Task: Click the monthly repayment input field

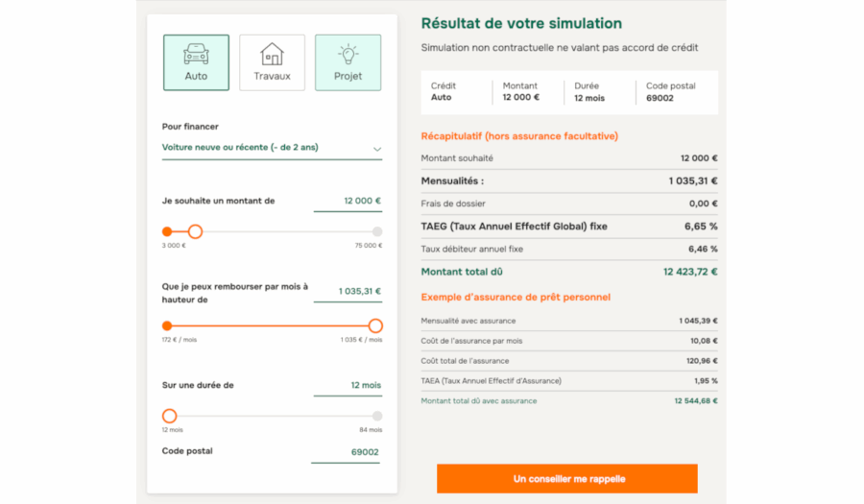Action: (348, 292)
